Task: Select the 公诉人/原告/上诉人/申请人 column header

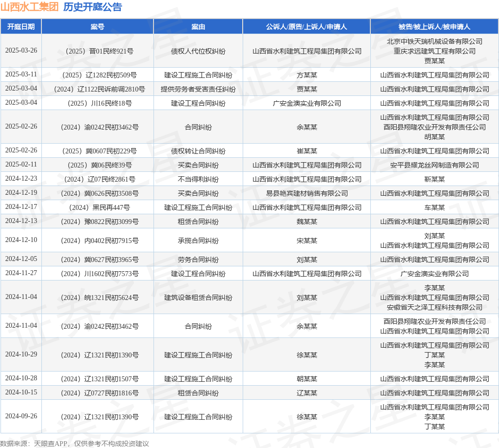Action: pos(307,27)
